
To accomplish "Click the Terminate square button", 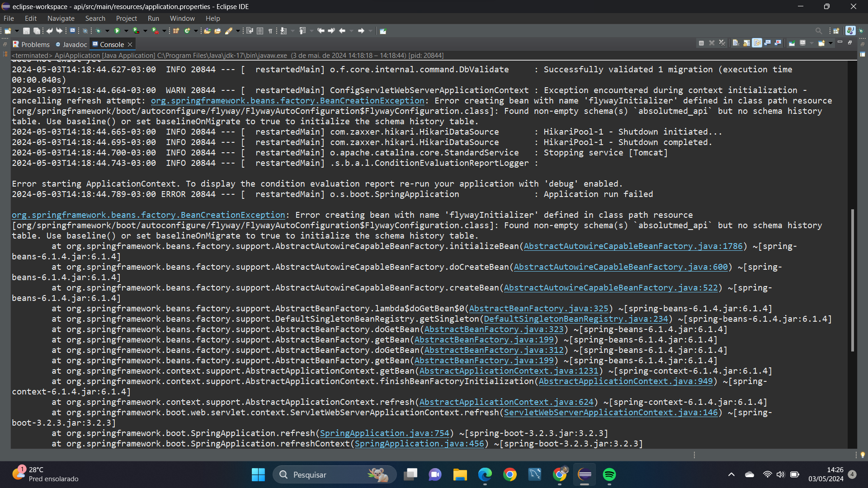I will [701, 43].
